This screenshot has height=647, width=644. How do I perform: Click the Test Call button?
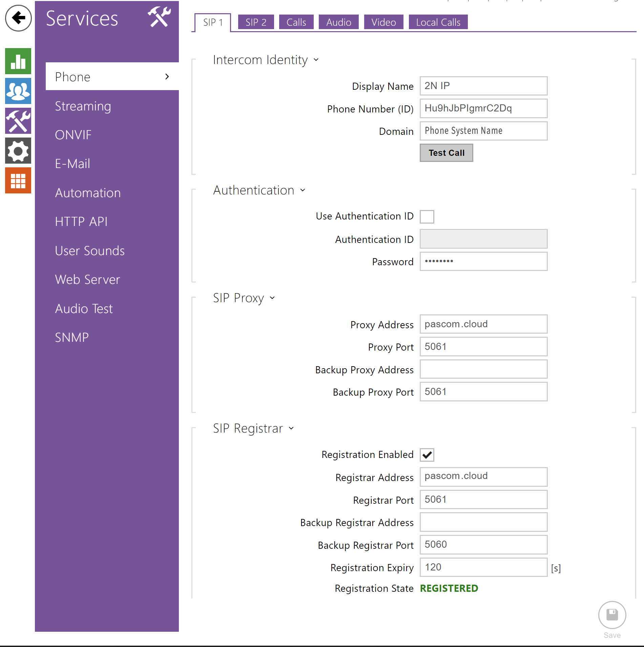pos(446,153)
